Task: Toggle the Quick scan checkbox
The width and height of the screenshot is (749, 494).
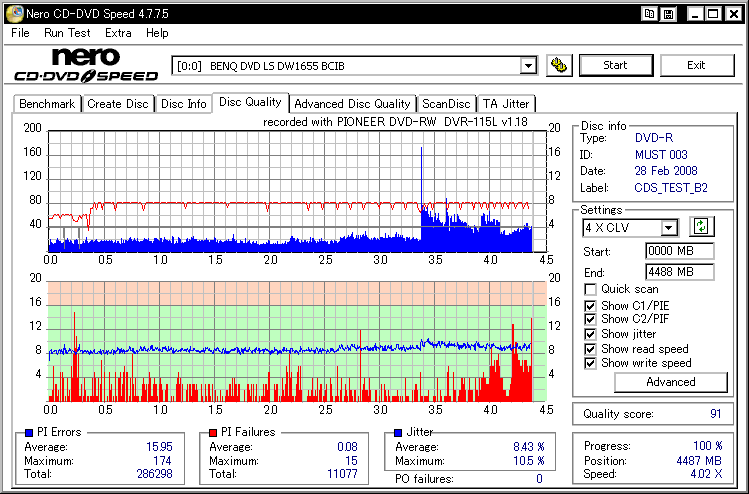Action: click(590, 290)
